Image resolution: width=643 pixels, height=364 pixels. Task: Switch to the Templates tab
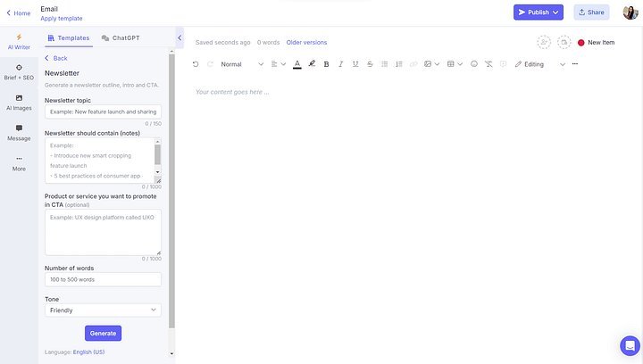coord(69,37)
